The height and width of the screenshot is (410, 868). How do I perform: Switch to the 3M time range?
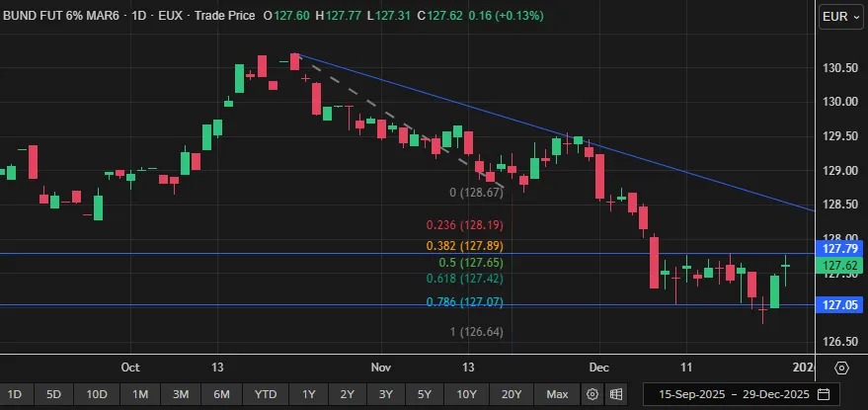pyautogui.click(x=181, y=394)
